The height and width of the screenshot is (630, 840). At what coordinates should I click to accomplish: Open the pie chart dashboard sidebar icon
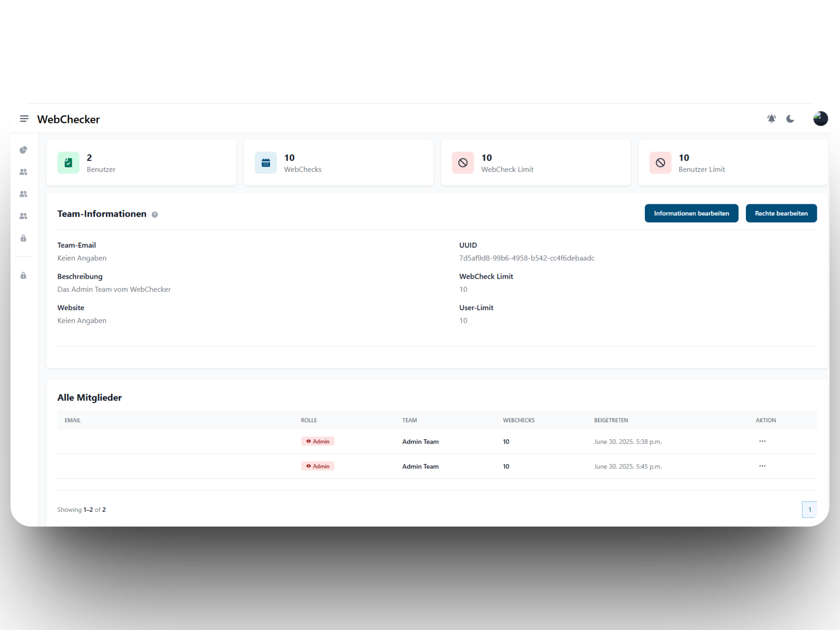[24, 150]
